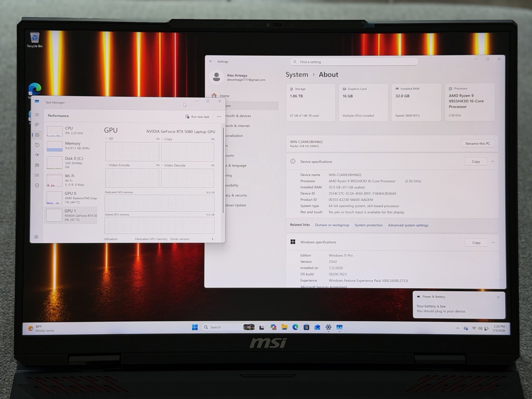Image resolution: width=532 pixels, height=399 pixels.
Task: Open the Storage 1.86 TB card
Action: tap(311, 102)
